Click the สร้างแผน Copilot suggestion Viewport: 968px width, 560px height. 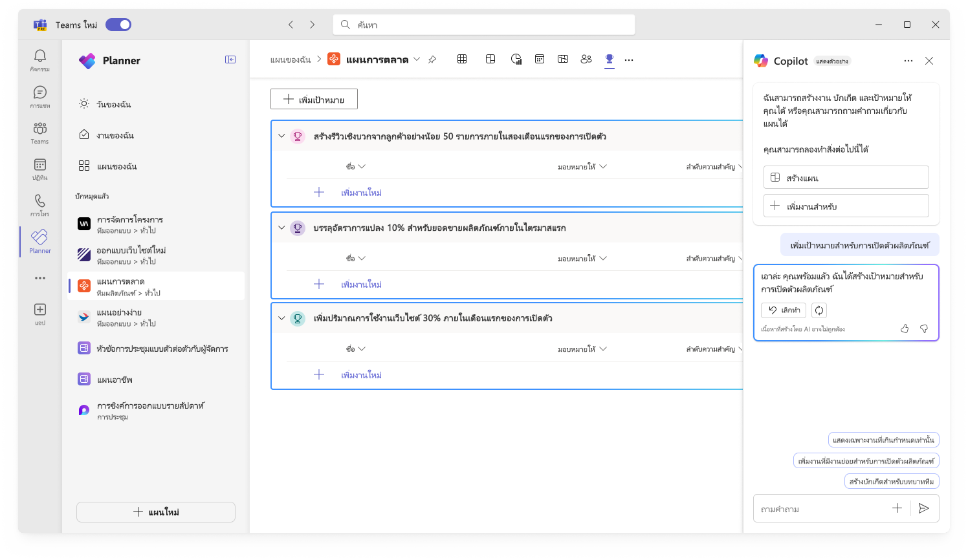pos(846,177)
